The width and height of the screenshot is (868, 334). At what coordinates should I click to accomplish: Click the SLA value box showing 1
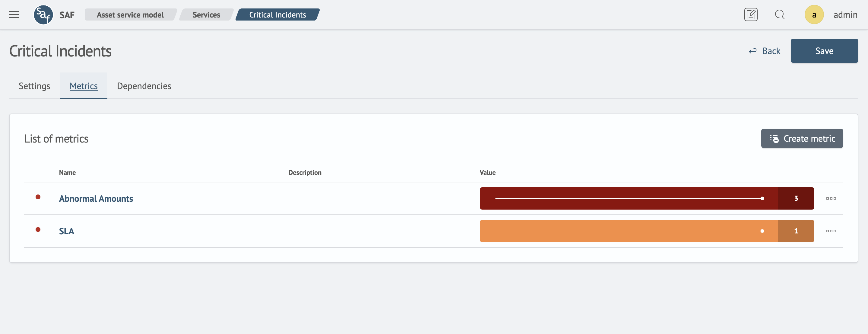point(796,231)
